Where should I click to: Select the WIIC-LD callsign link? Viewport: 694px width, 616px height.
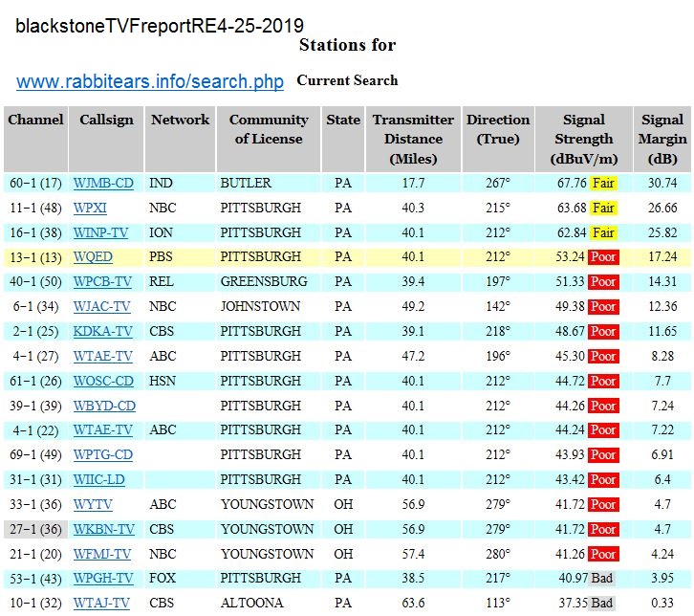pos(100,480)
